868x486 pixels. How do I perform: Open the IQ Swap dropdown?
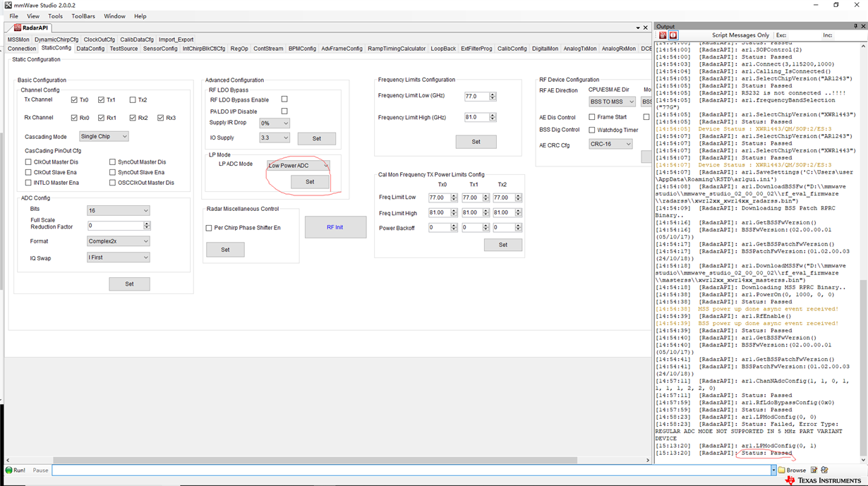[x=118, y=257]
